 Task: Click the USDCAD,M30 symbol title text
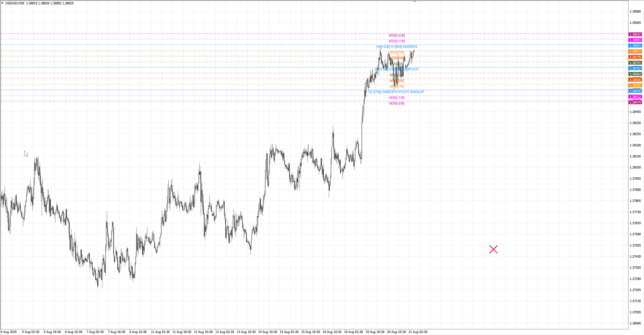pos(14,3)
